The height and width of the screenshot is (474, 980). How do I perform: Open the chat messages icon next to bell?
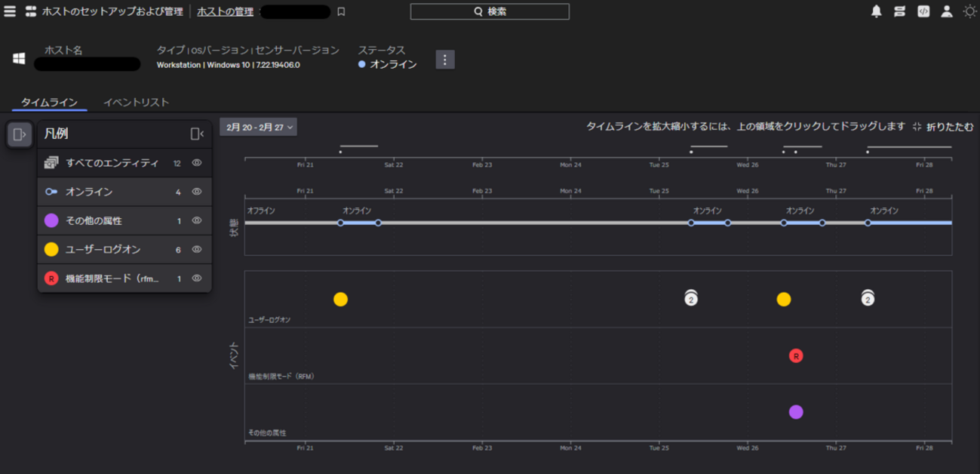899,11
